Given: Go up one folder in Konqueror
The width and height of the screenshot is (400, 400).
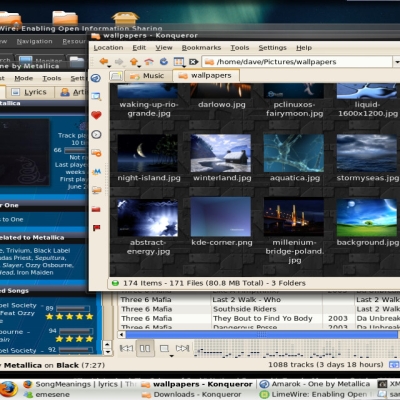Looking at the screenshot, I should (134, 61).
